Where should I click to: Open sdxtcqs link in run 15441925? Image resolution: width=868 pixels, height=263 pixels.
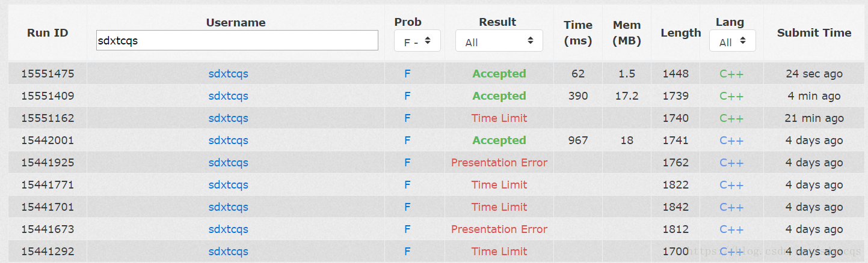(x=229, y=163)
